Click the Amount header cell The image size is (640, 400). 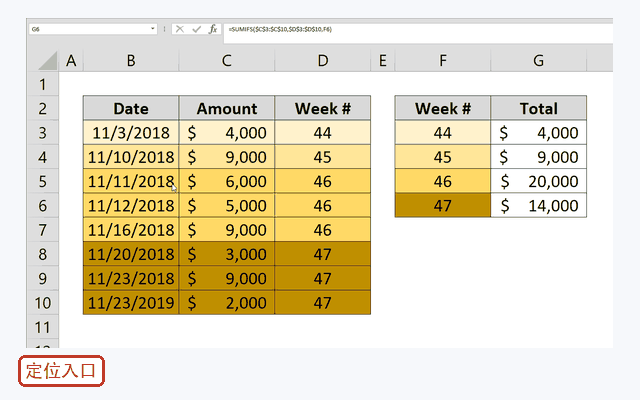(x=227, y=109)
